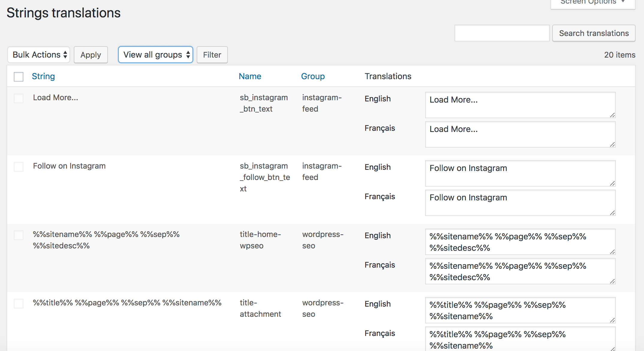Click resize handle of Français Load More textarea
The height and width of the screenshot is (351, 644).
pos(613,144)
